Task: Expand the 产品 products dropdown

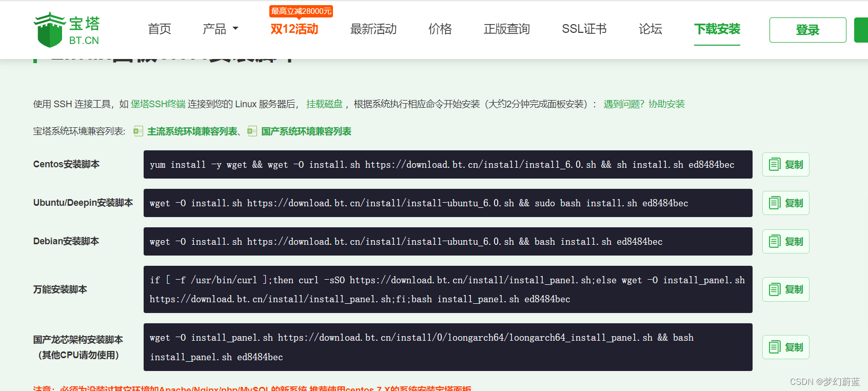Action: [x=221, y=29]
